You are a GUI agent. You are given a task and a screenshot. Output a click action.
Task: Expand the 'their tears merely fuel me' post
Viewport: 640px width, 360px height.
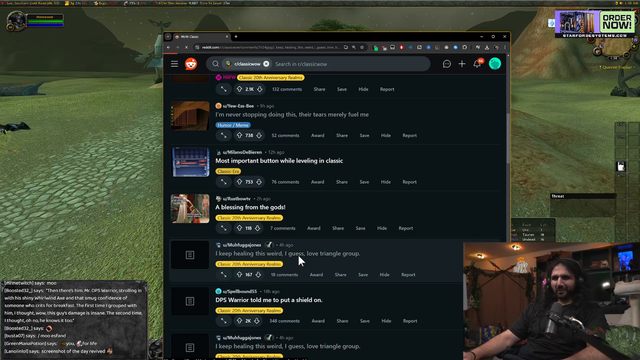tap(224, 136)
